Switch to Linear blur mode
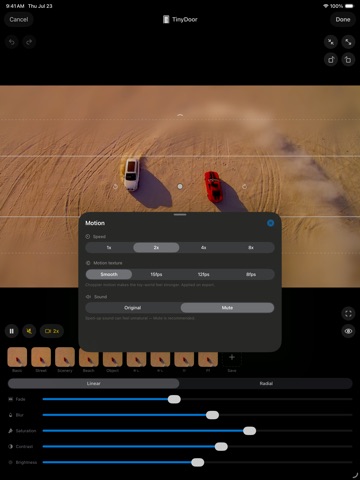Viewport: 360px width, 480px height. (94, 383)
